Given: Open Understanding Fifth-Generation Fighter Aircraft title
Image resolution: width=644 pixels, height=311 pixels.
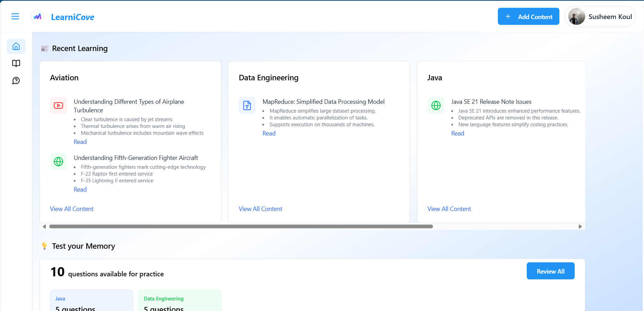Looking at the screenshot, I should click(136, 158).
